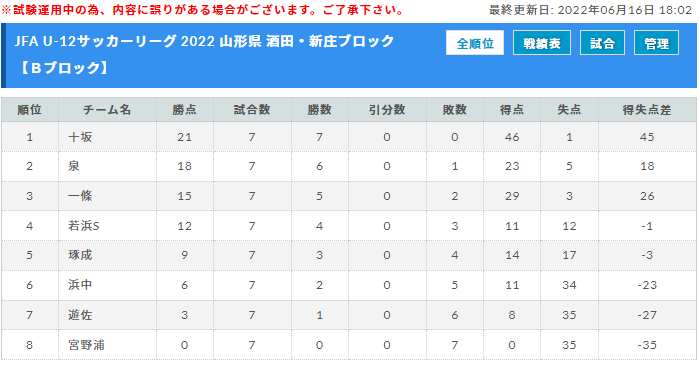This screenshot has height=370, width=699.
Task: Click the 得失点差 column header
Action: click(x=647, y=110)
